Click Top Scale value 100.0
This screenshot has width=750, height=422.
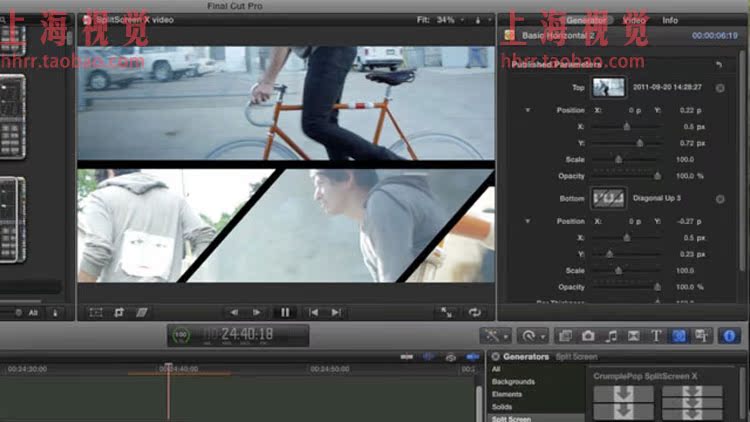685,159
